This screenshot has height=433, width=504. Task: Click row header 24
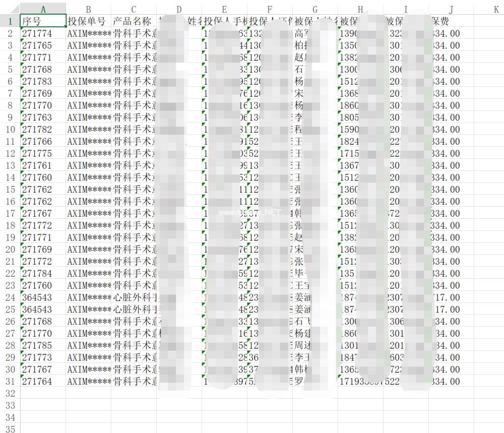click(x=10, y=297)
